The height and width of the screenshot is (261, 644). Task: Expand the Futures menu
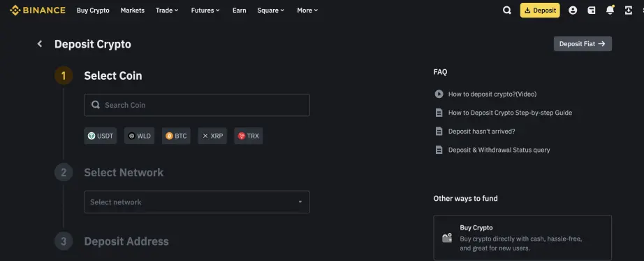pyautogui.click(x=205, y=10)
